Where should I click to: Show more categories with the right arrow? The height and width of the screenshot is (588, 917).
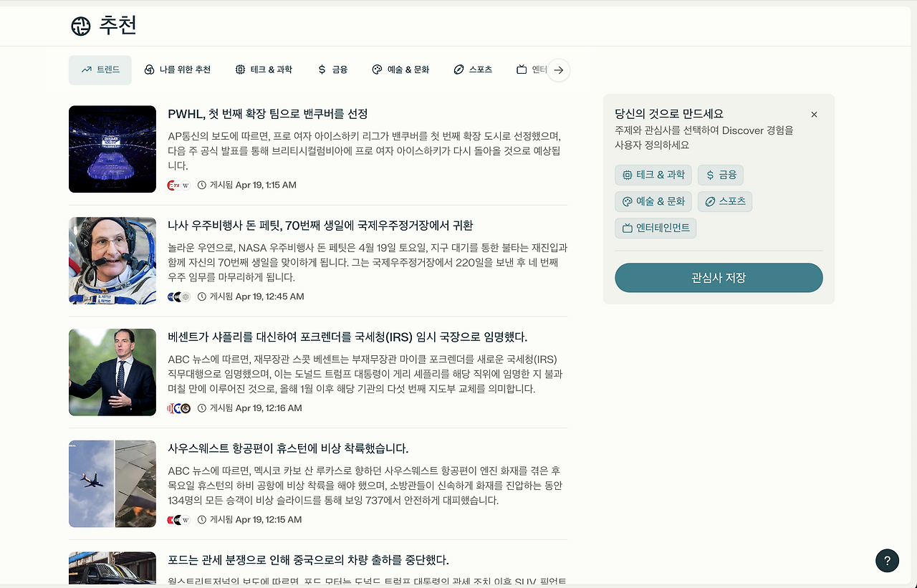[559, 70]
